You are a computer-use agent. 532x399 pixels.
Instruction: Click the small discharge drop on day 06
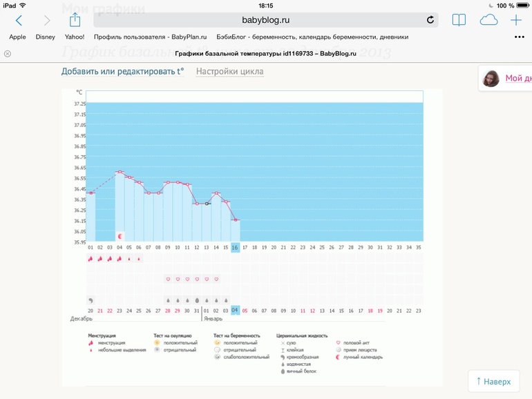[139, 259]
